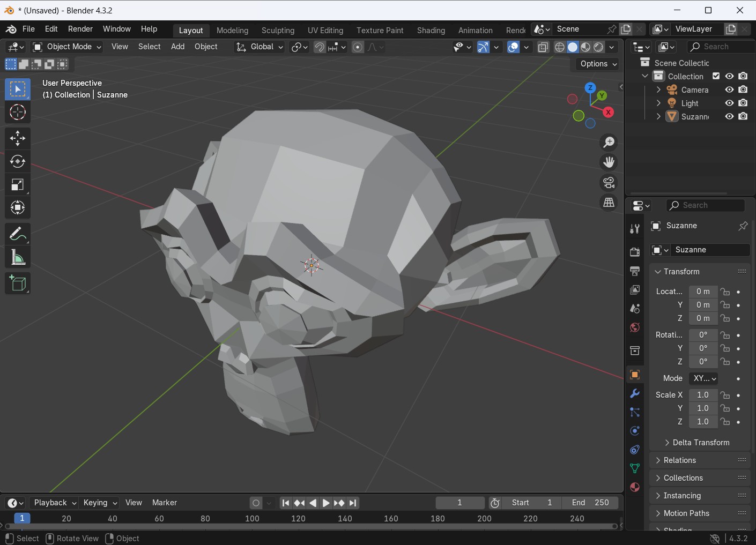Hide Suzanne in viewport via eye icon
Viewport: 756px width, 545px height.
729,116
